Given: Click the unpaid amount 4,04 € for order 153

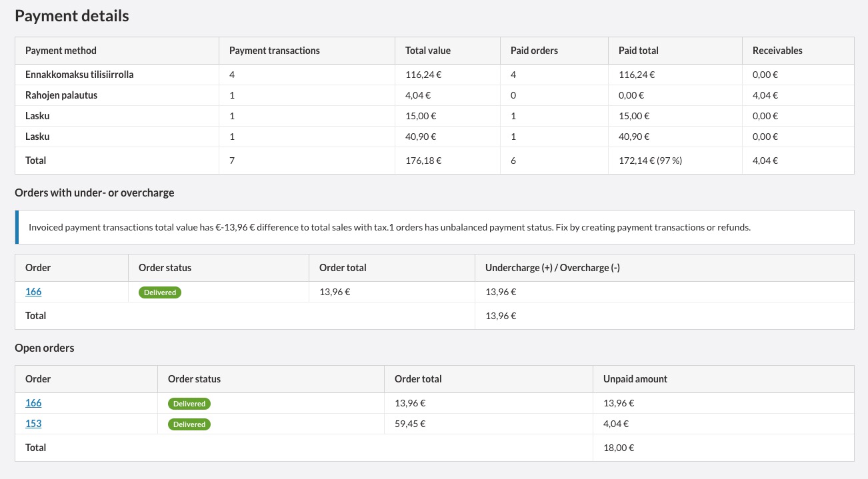Looking at the screenshot, I should tap(616, 424).
